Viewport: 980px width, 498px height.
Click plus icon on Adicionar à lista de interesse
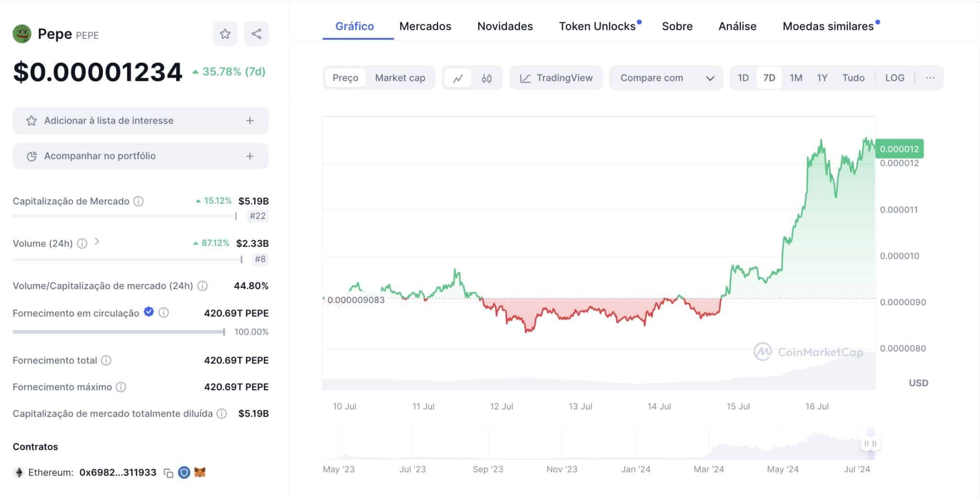[250, 121]
